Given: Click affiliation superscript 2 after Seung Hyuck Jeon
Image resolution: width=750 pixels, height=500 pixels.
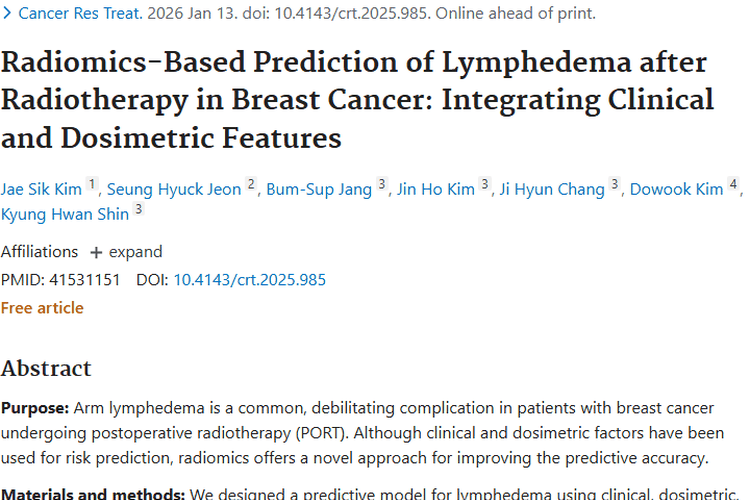Looking at the screenshot, I should 252,185.
